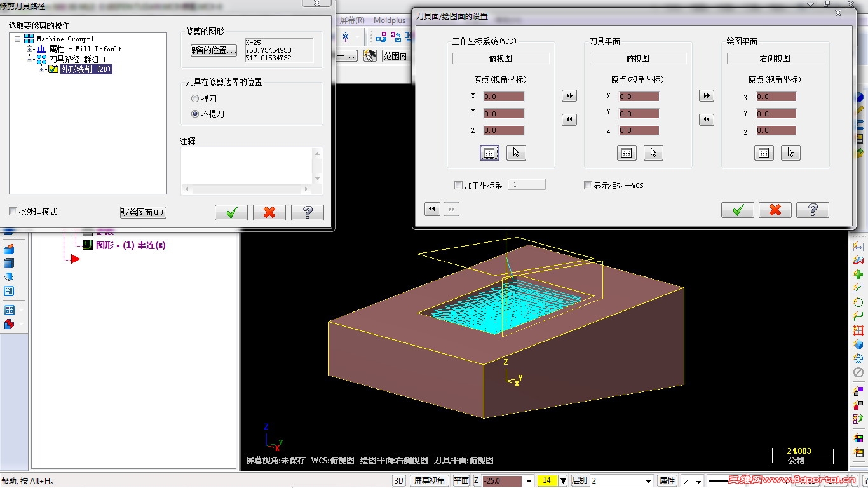868x488 pixels.
Task: Click the tool plane origin Y field
Action: (639, 114)
